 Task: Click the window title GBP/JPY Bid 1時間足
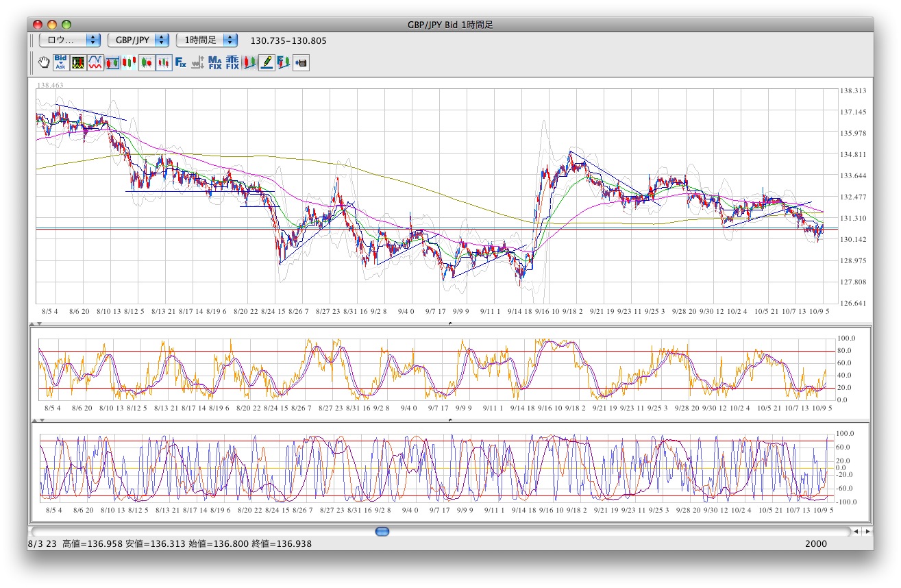coord(450,25)
